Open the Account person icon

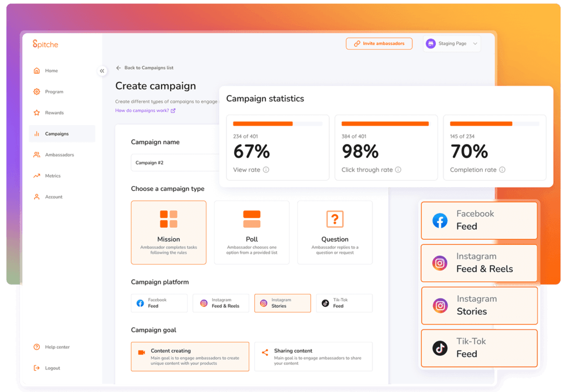(x=37, y=197)
